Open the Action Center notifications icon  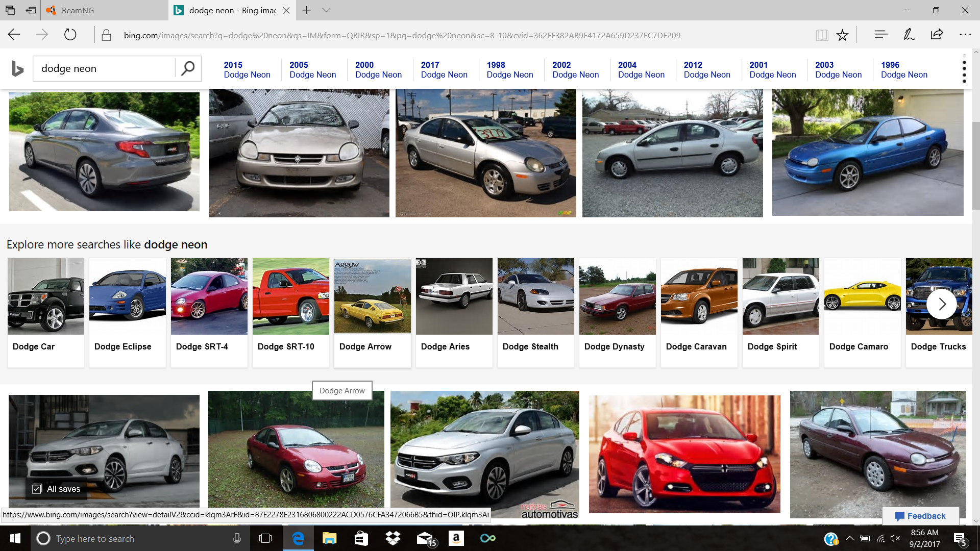[960, 539]
